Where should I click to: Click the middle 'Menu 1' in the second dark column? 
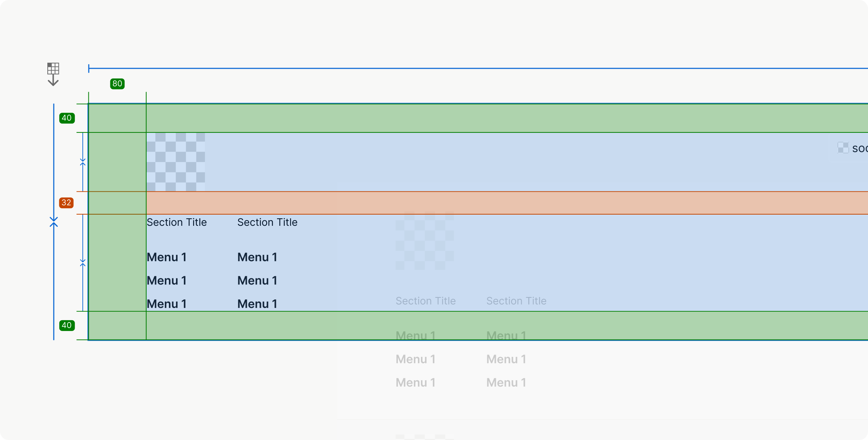tap(257, 281)
